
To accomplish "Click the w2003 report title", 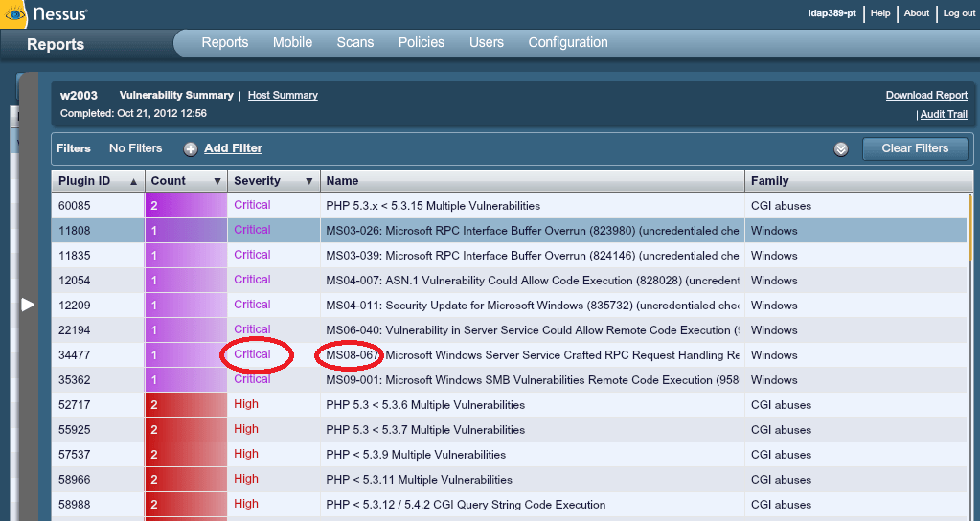I will (79, 96).
